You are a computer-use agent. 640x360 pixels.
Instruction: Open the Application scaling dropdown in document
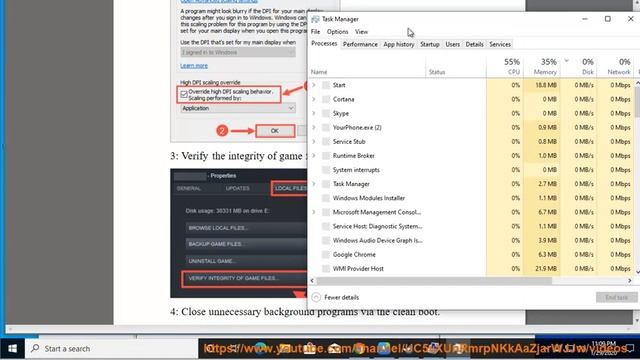238,108
